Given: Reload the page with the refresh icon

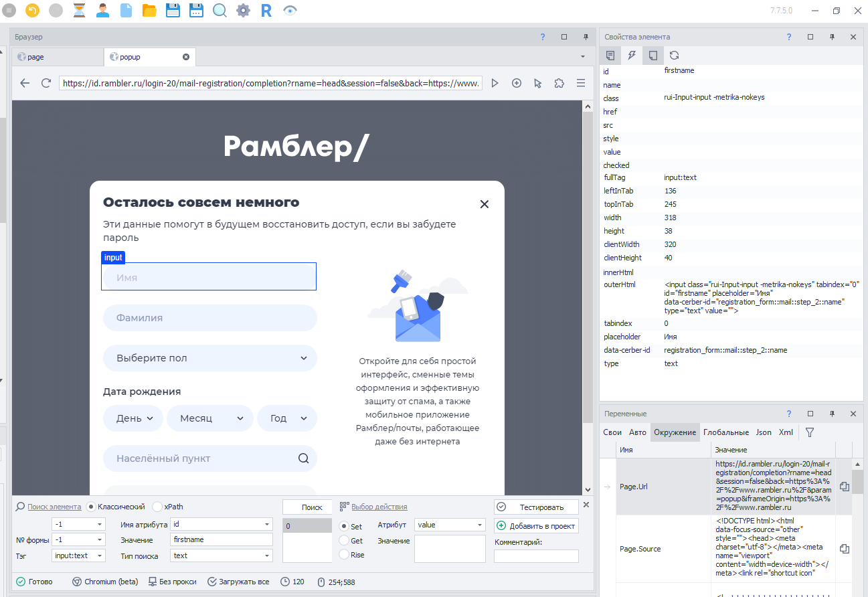Looking at the screenshot, I should (46, 83).
